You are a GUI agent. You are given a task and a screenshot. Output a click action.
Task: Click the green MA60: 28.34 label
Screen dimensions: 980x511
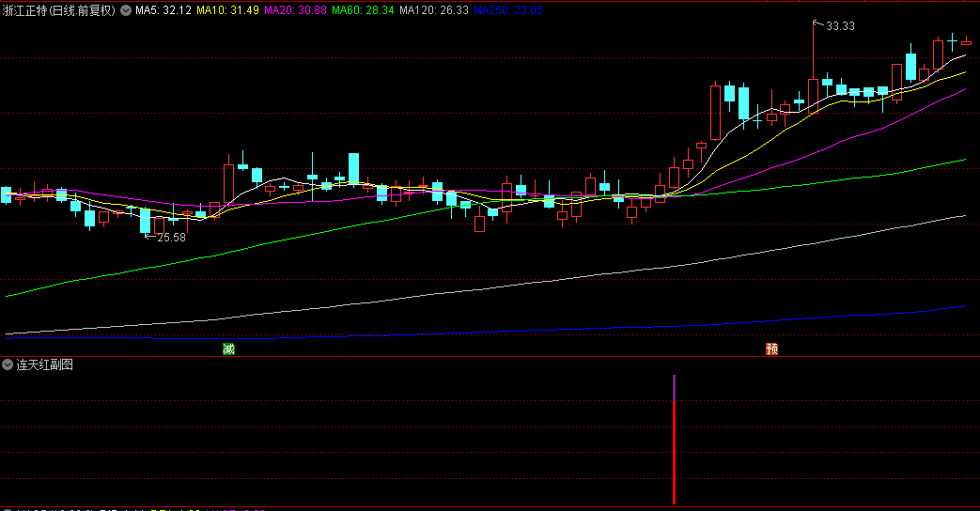tap(363, 11)
